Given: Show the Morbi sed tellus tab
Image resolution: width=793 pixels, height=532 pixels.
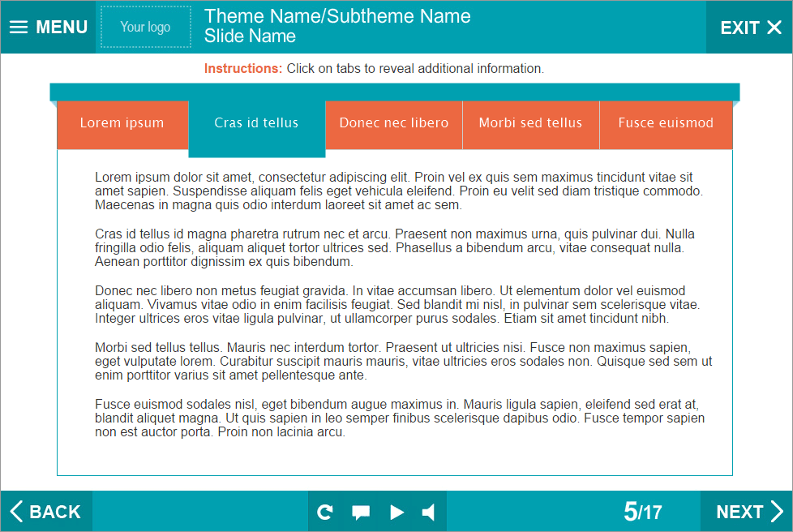Looking at the screenshot, I should click(530, 123).
